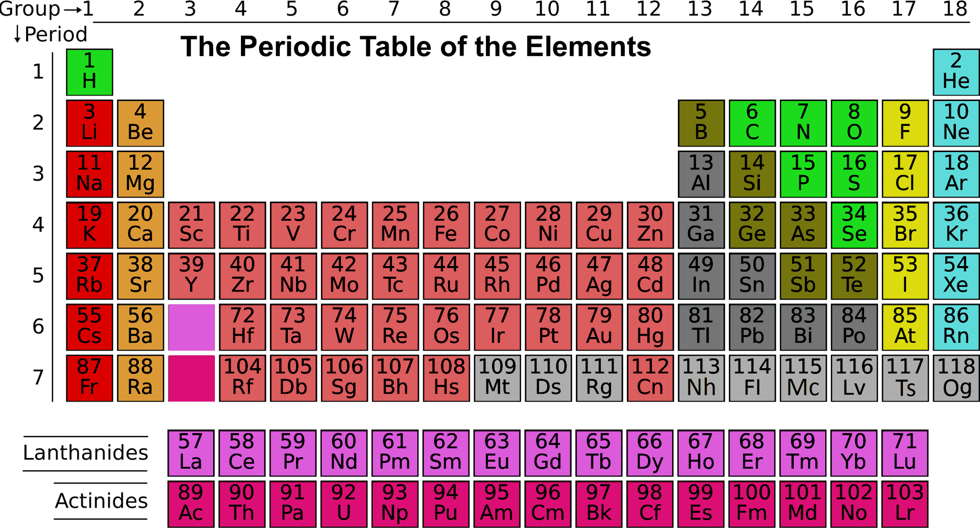Image resolution: width=980 pixels, height=528 pixels.
Task: Select the Yttrium (39 Y) cell
Action: [191, 276]
